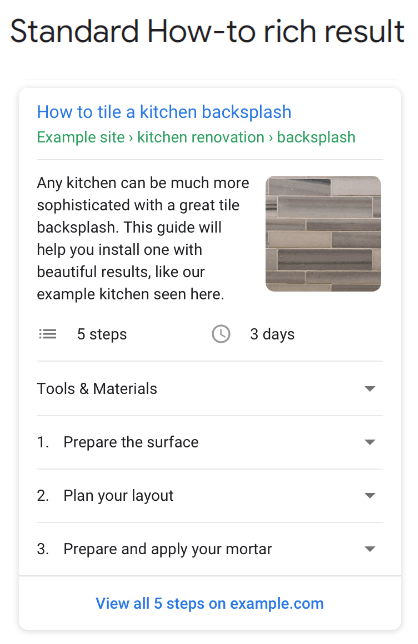The image size is (418, 644).
Task: Select the Tools & Materials label
Action: click(97, 389)
